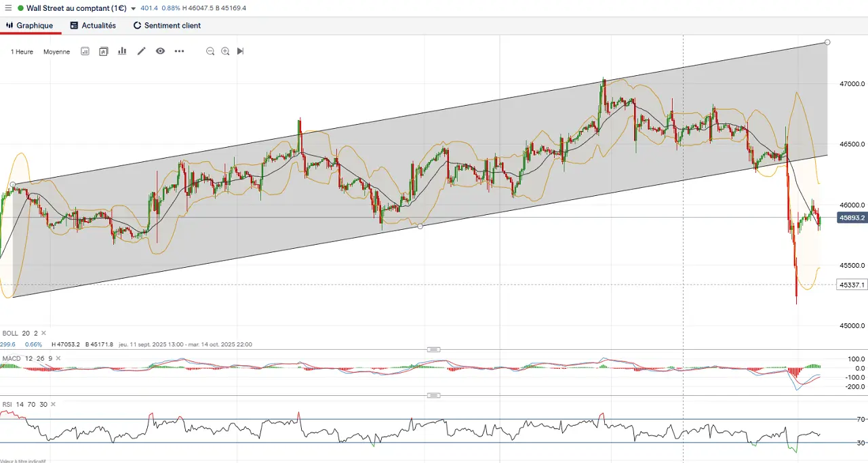Open the indicators bar-chart icon
The height and width of the screenshot is (463, 868).
click(x=122, y=52)
